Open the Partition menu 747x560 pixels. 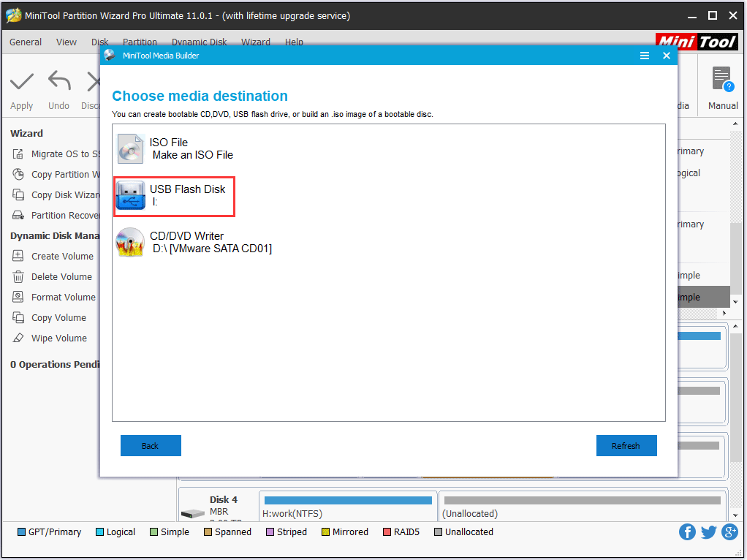pos(140,42)
